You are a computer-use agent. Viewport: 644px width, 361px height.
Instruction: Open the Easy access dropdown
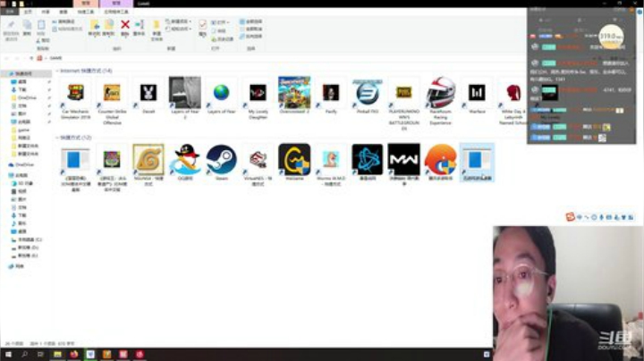tap(179, 29)
